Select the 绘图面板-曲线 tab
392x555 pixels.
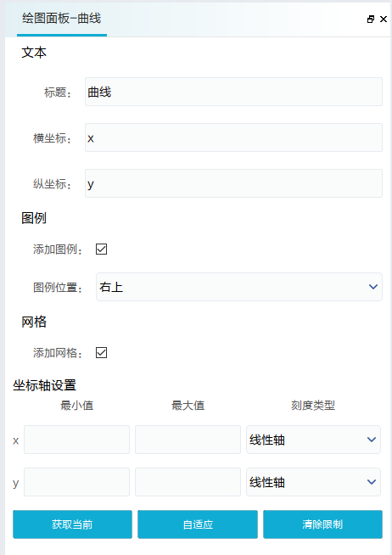click(x=62, y=19)
